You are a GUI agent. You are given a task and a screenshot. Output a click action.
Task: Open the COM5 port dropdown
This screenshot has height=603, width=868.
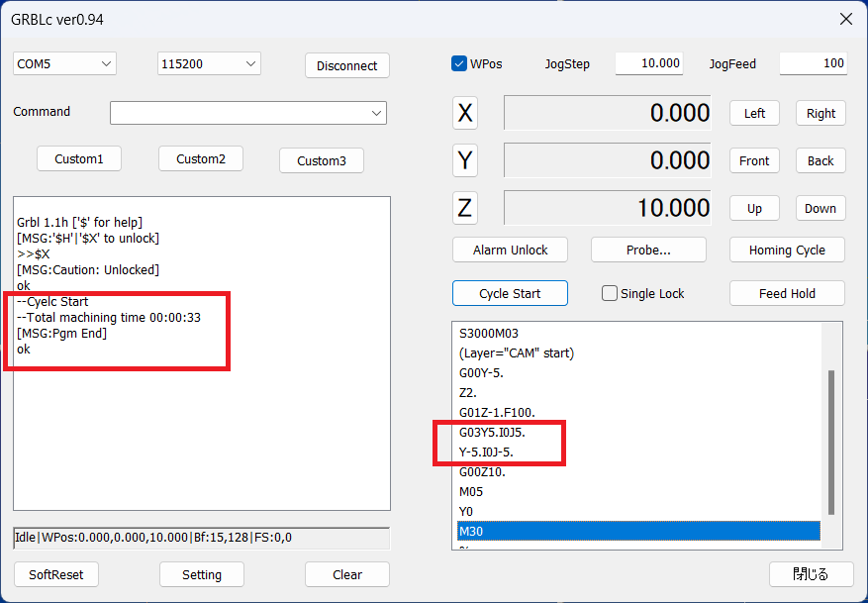pos(65,63)
